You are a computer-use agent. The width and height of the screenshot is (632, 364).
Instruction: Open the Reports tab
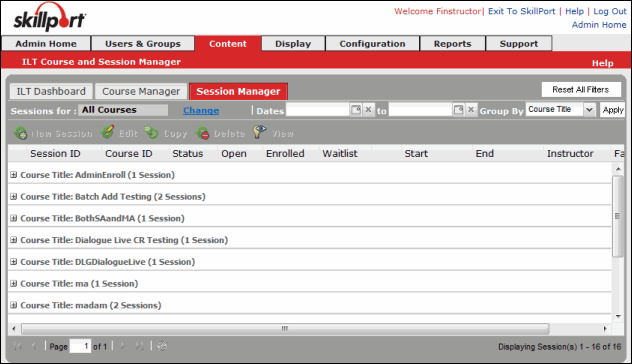(452, 44)
